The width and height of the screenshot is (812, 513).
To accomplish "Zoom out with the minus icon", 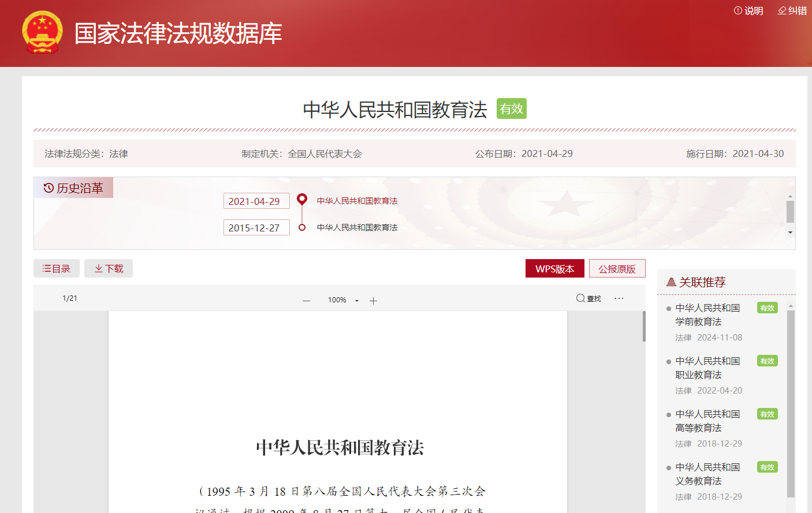I will (x=306, y=301).
